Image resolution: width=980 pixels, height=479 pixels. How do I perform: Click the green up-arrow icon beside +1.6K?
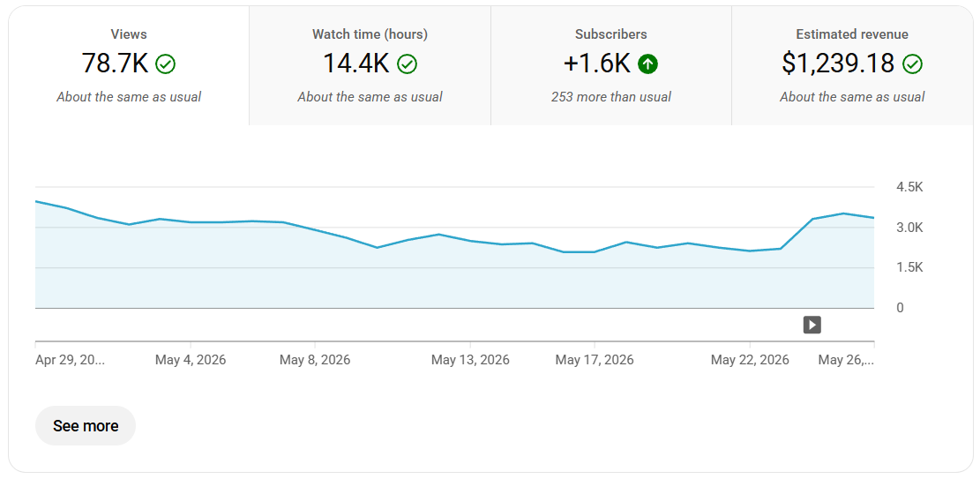tap(648, 64)
